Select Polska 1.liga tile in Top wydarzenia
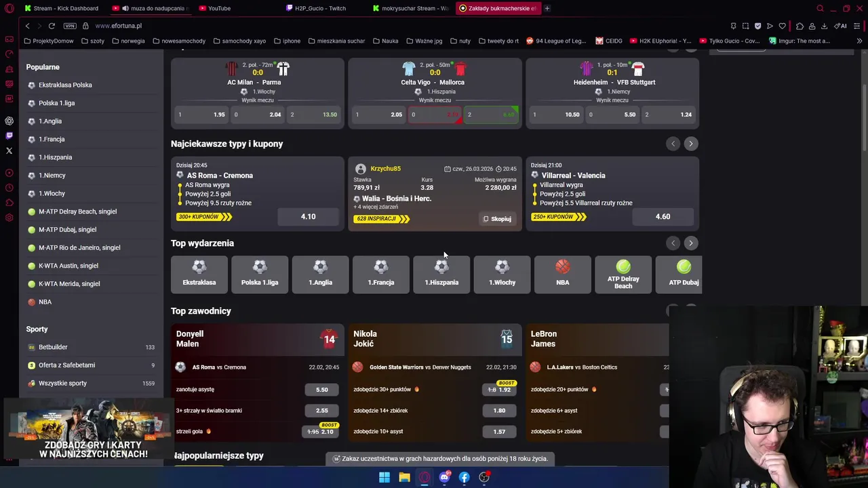Image resolution: width=868 pixels, height=488 pixels. pyautogui.click(x=260, y=274)
